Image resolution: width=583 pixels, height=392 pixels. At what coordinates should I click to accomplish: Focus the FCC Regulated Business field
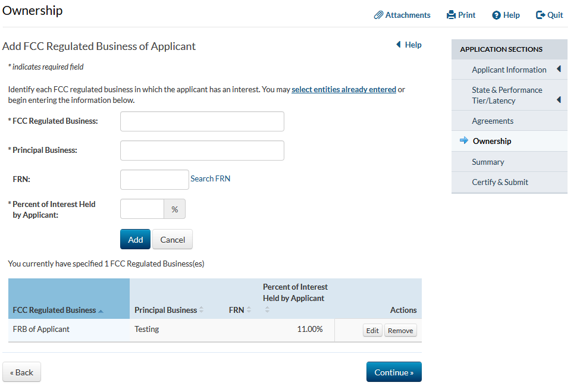tap(202, 121)
